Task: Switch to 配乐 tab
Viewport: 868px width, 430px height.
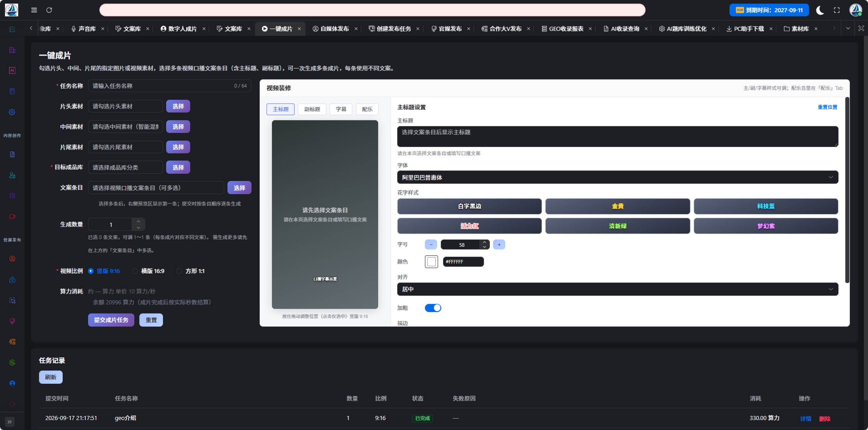Action: tap(367, 109)
